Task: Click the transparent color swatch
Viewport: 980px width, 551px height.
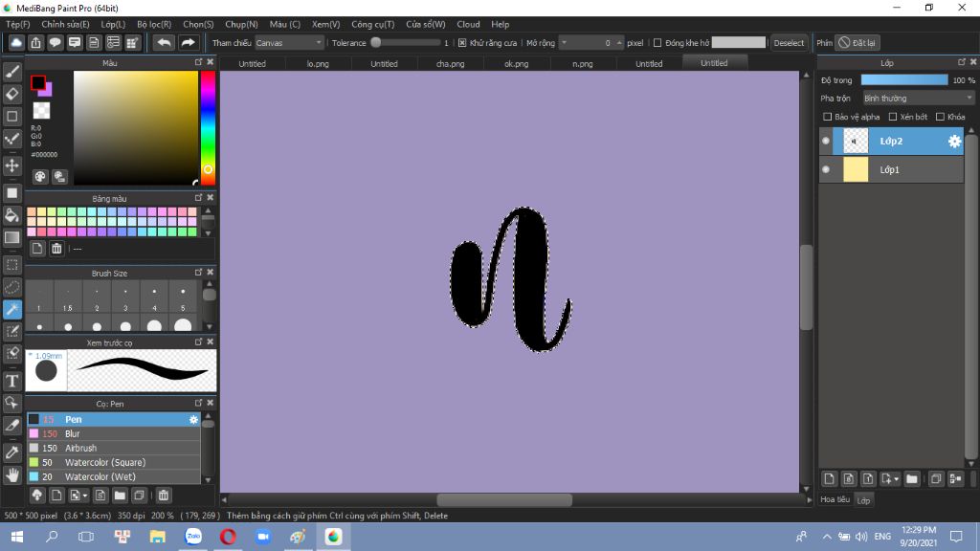Action: (41, 111)
